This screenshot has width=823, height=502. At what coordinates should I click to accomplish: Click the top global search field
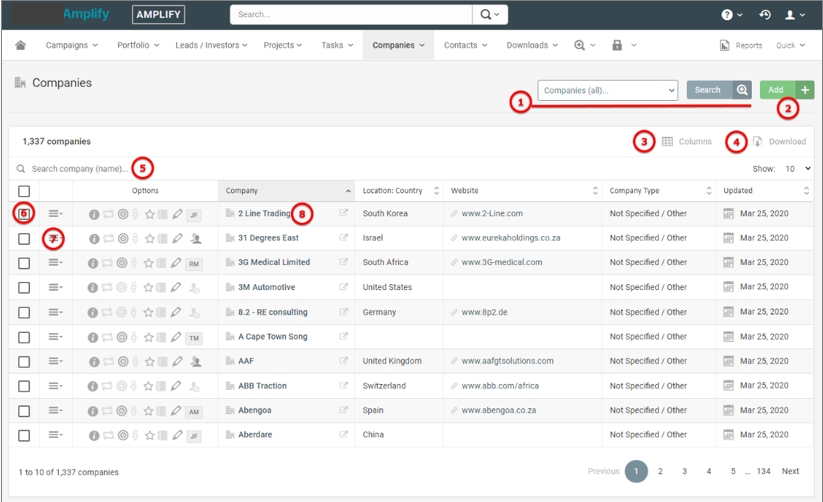(x=351, y=15)
